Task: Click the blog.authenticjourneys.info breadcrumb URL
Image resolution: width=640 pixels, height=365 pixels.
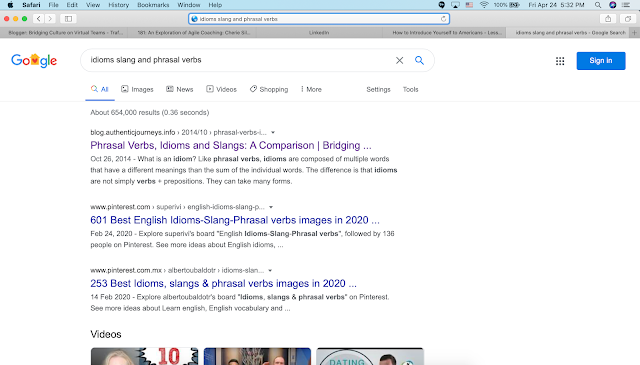Action: (178, 132)
